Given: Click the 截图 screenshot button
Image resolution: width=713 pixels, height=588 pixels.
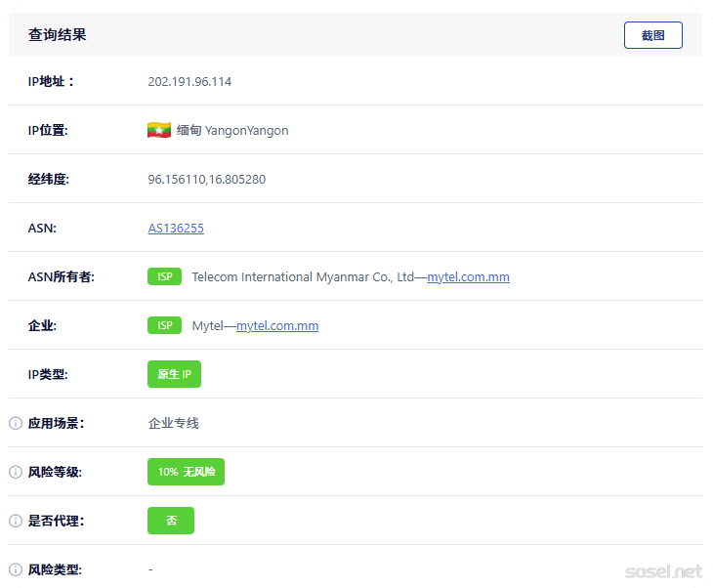Looking at the screenshot, I should pyautogui.click(x=652, y=35).
